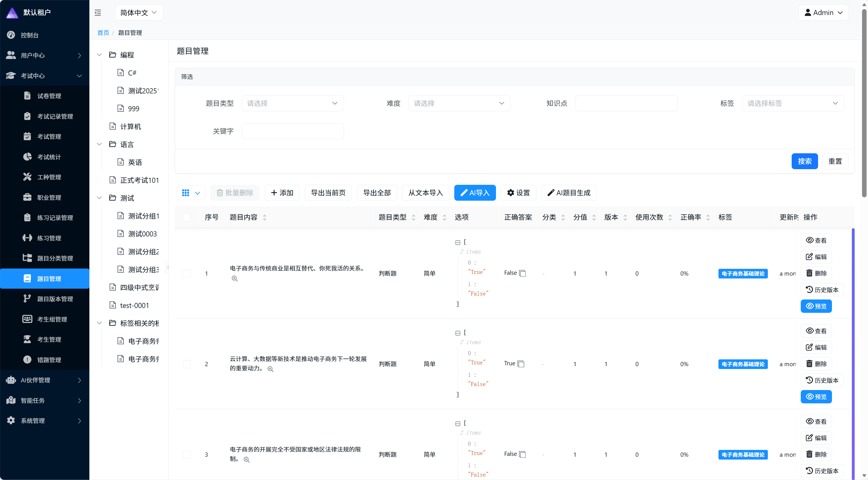Click the 首页 breadcrumb link
The height and width of the screenshot is (480, 868).
(103, 33)
